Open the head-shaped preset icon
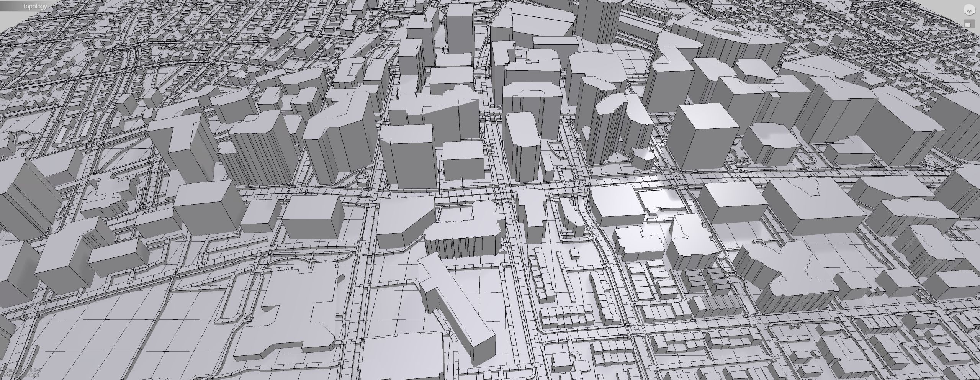 coord(970,10)
